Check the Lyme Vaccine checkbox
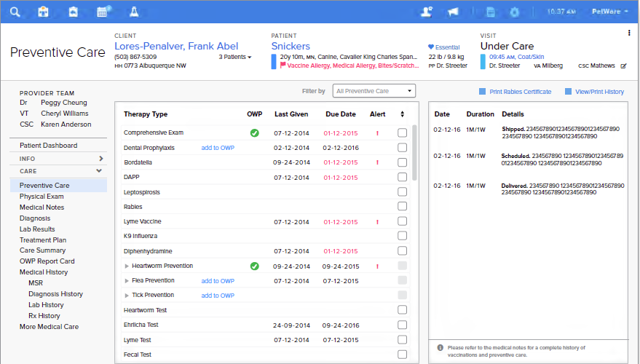This screenshot has width=640, height=364. click(x=403, y=221)
